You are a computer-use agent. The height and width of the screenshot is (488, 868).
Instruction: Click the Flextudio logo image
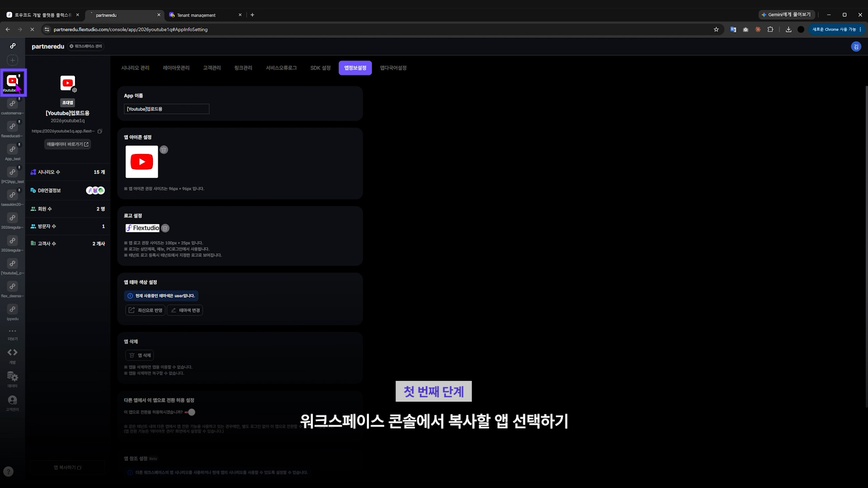(x=142, y=228)
